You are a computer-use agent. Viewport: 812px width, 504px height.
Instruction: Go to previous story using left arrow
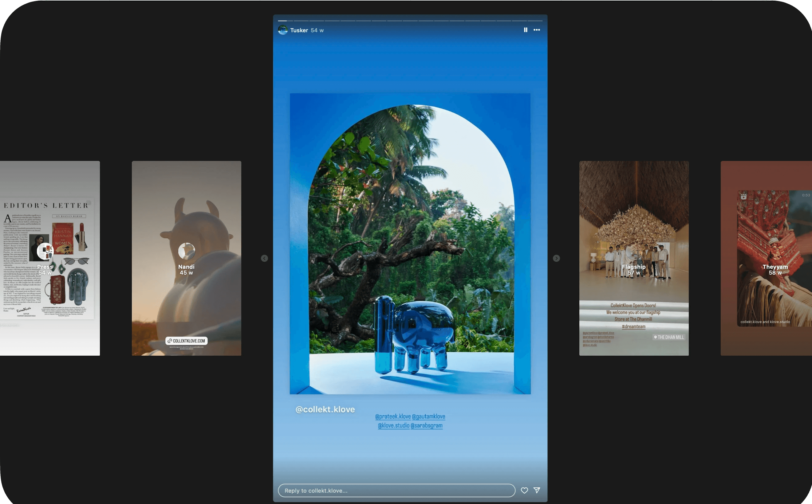tap(264, 258)
